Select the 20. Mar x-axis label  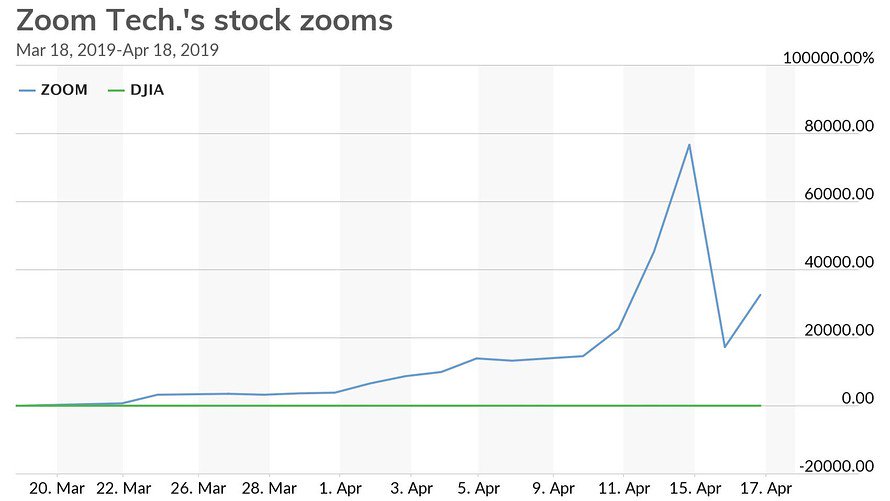click(x=56, y=487)
